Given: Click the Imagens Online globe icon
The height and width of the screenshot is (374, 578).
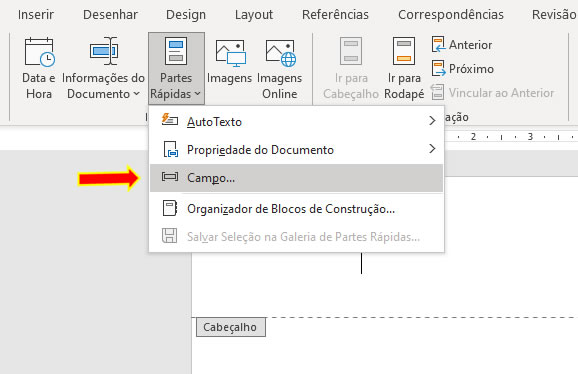Looking at the screenshot, I should point(281,53).
